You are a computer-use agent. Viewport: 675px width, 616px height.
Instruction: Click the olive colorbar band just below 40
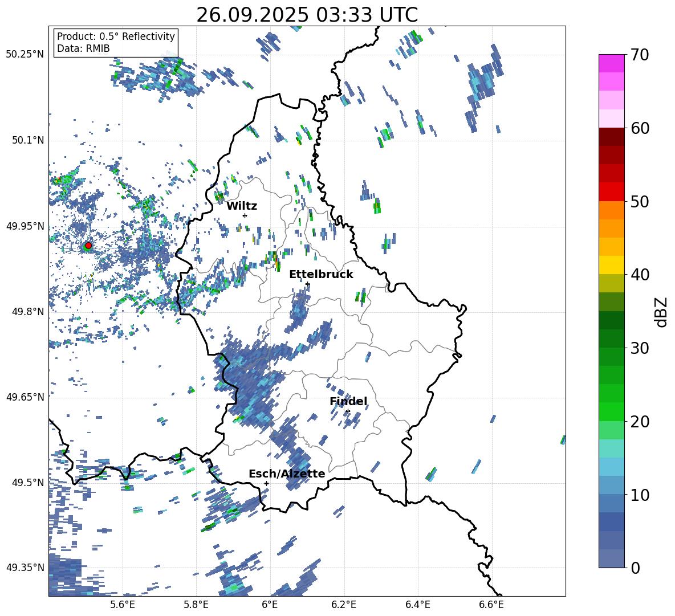[x=611, y=283]
